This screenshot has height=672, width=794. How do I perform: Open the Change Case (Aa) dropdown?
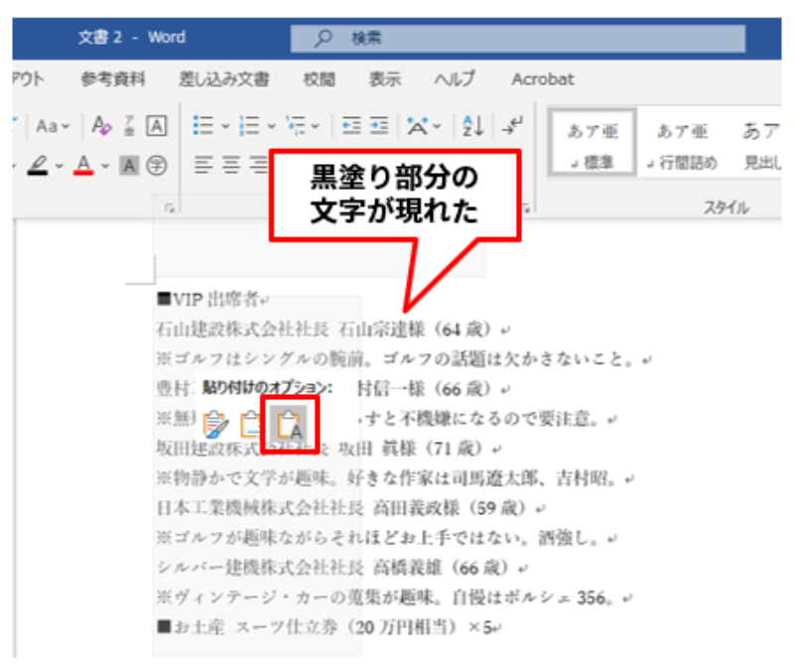pyautogui.click(x=53, y=126)
